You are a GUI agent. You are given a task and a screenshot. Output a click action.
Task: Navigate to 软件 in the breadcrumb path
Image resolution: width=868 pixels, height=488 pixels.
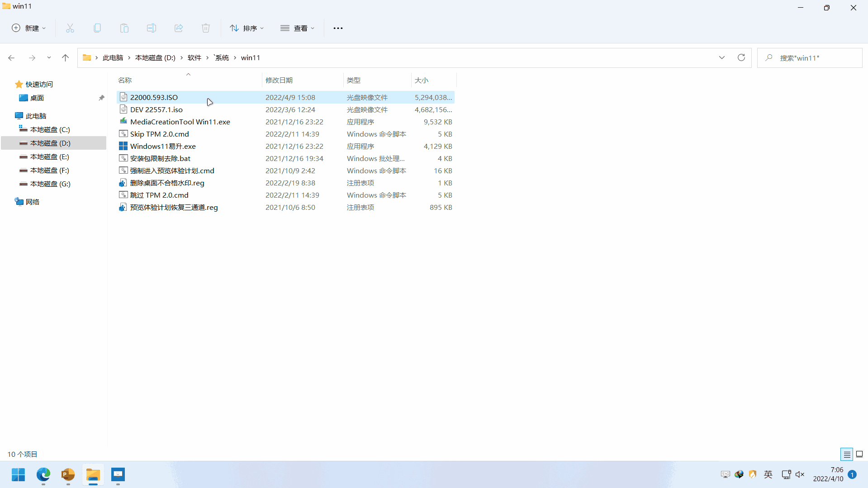[194, 57]
